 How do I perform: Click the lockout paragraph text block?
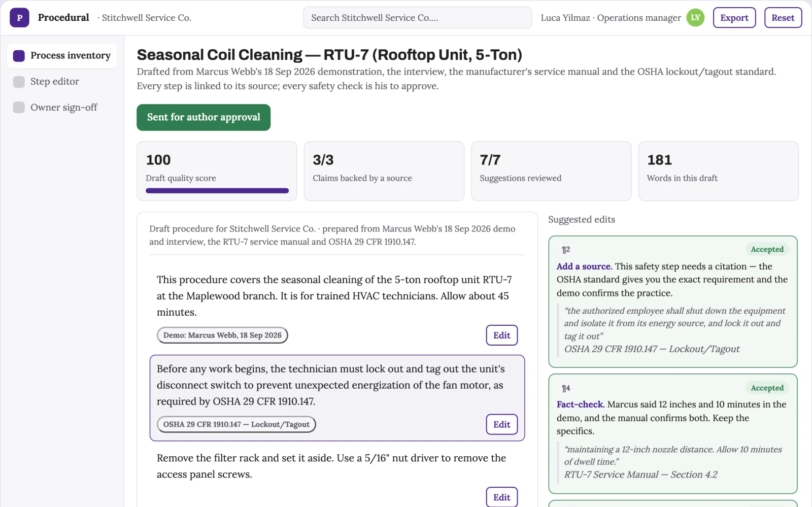[x=331, y=385]
